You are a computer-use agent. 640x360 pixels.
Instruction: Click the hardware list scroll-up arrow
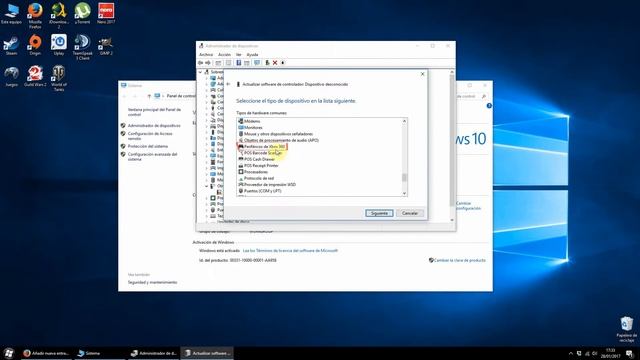(404, 121)
